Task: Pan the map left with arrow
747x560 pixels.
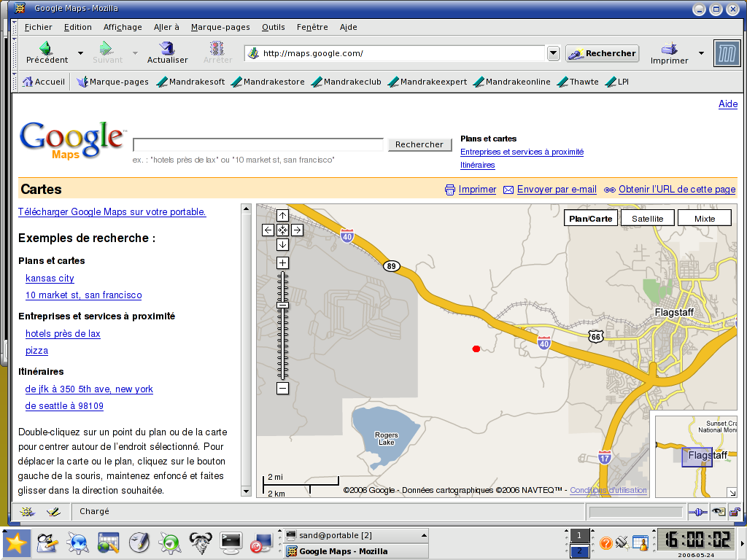Action: pos(268,230)
